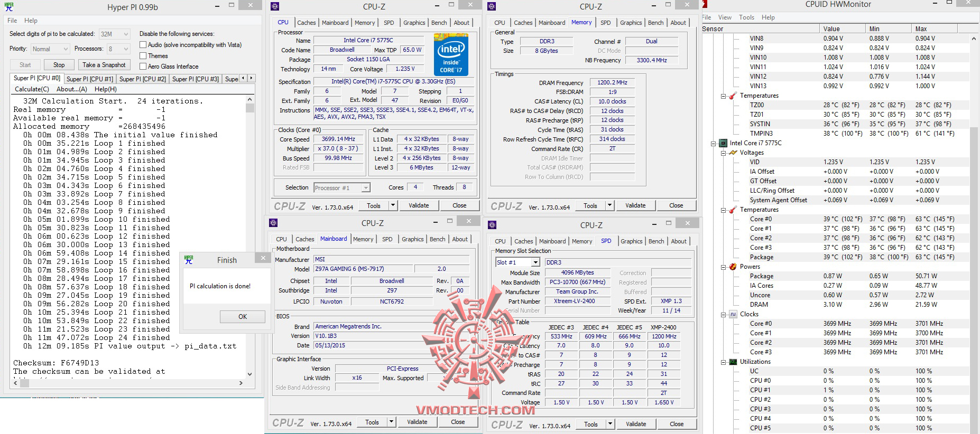Screen dimensions: 980x434
Task: Click the Z97A GAMING 6 (MS-7917) model field
Action: tap(364, 269)
